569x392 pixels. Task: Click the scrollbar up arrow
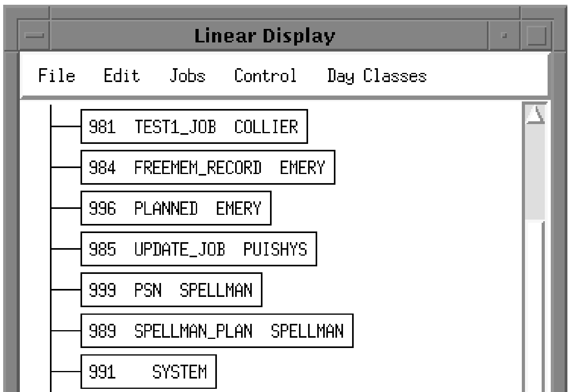pos(535,114)
